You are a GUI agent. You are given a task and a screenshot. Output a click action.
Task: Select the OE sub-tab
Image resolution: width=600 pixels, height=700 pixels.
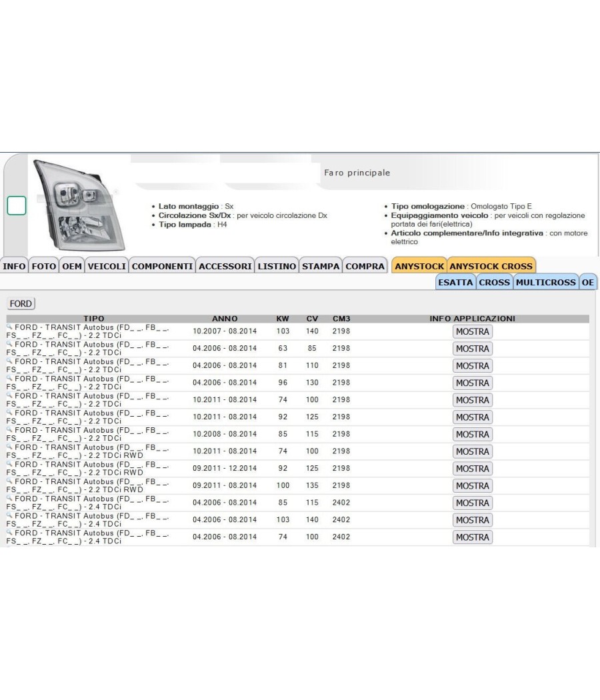tap(588, 283)
